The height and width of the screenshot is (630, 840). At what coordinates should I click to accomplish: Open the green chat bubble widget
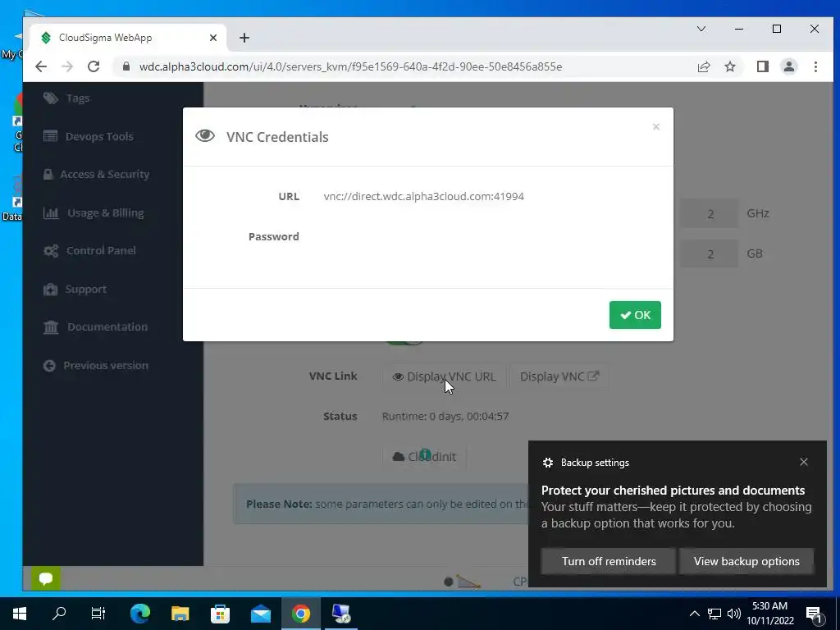(x=46, y=578)
